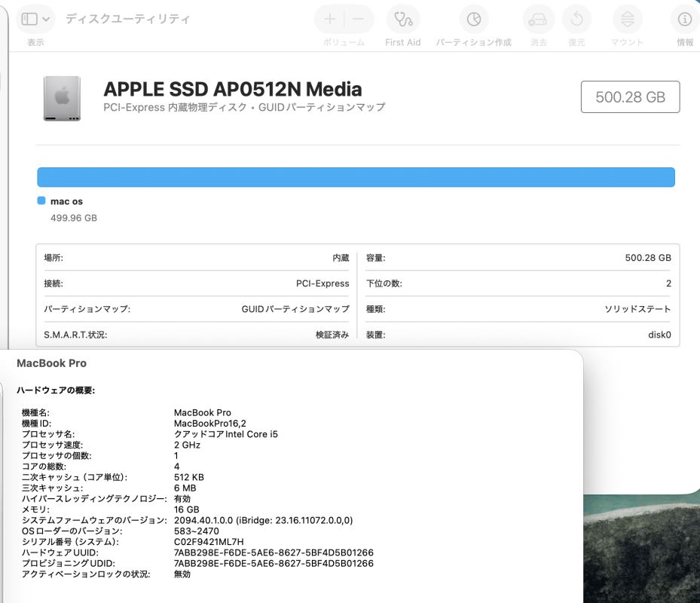Select the APPLE SSD disk drive icon
This screenshot has height=603, width=700.
[62, 98]
